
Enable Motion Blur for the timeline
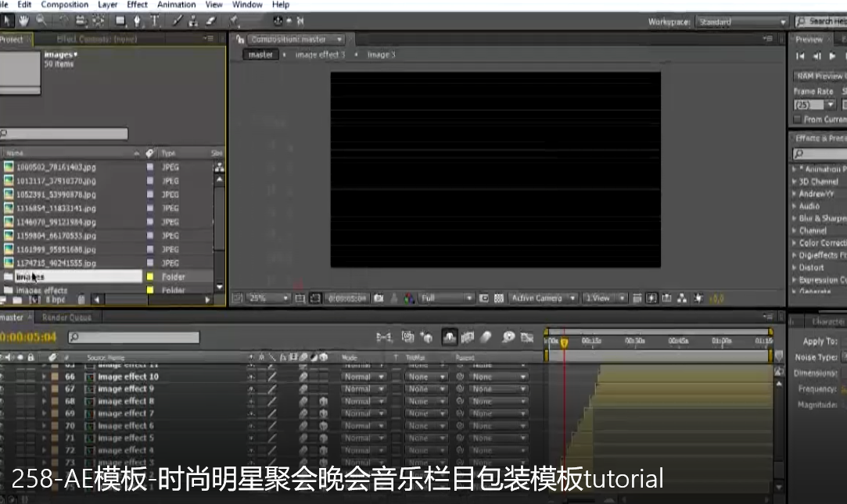[x=486, y=338]
